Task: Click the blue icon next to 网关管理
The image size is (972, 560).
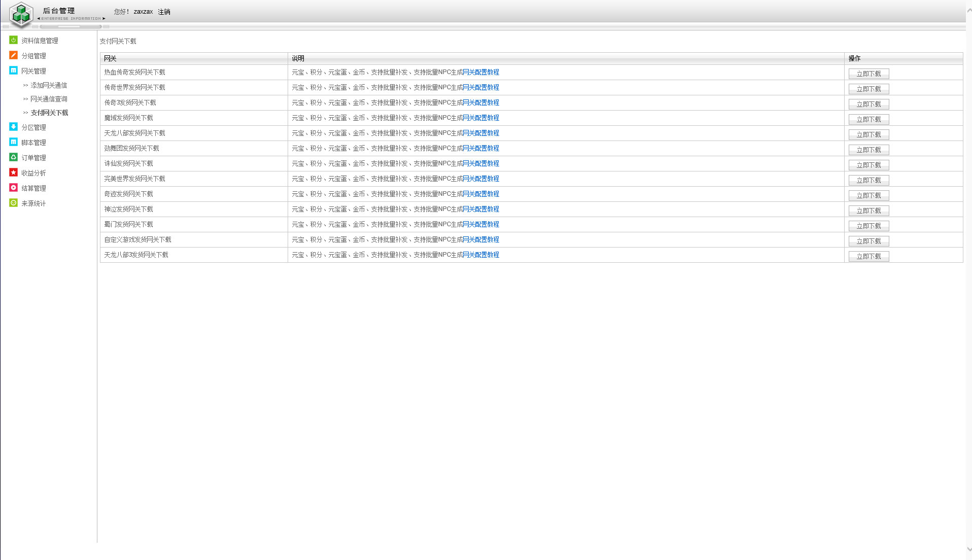Action: [x=13, y=71]
